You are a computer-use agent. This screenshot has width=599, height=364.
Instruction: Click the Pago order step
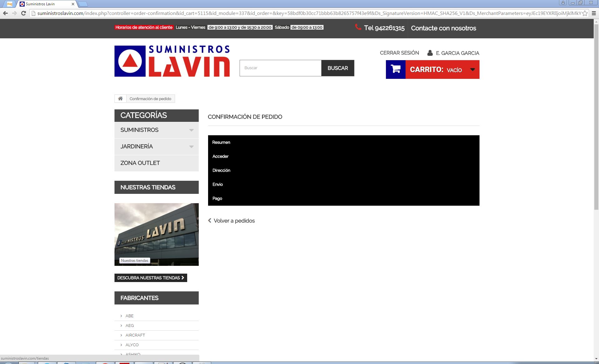pyautogui.click(x=217, y=199)
